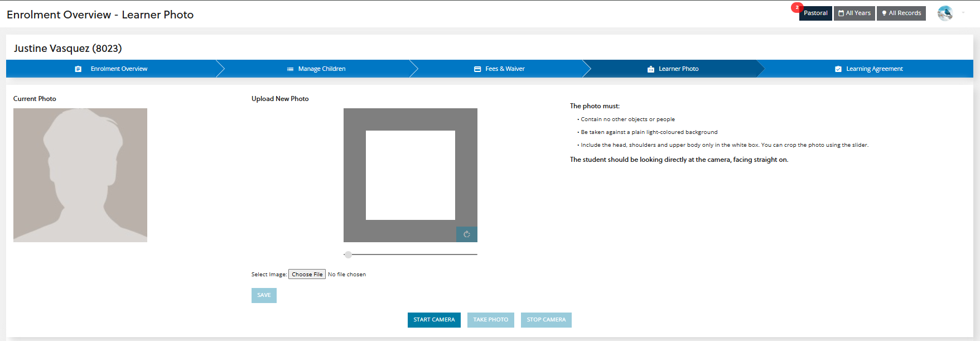Expand the user menu dropdown arrow
The height and width of the screenshot is (341, 980).
963,13
